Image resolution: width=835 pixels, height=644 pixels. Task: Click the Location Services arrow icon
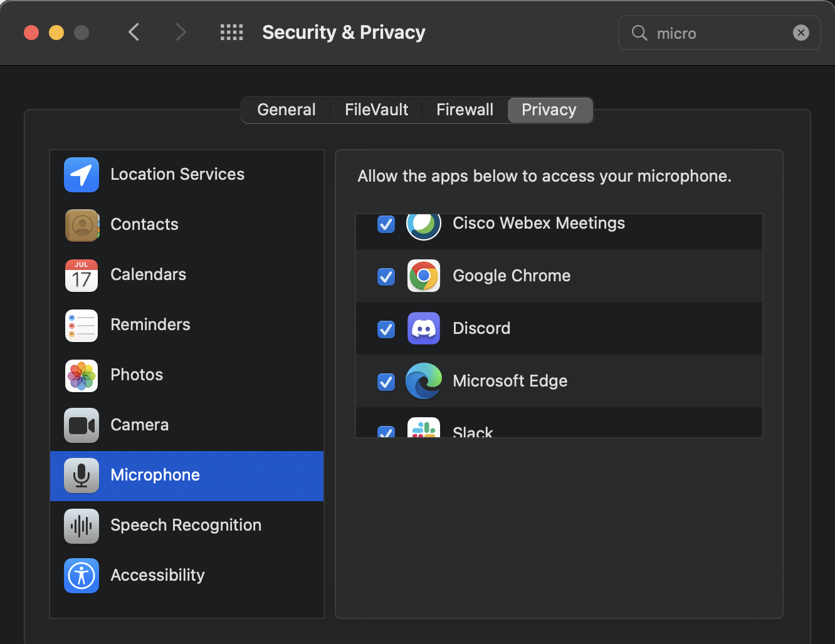pyautogui.click(x=81, y=175)
